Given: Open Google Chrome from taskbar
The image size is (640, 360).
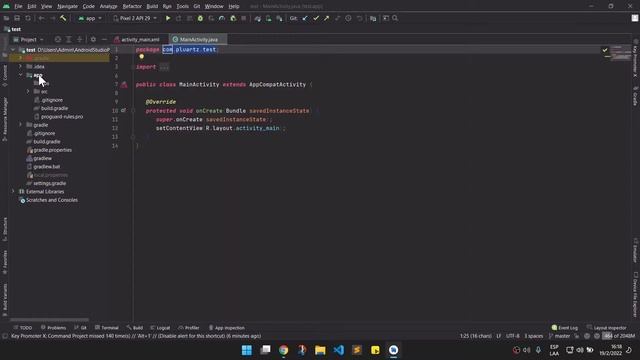Looking at the screenshot, I should coord(284,350).
